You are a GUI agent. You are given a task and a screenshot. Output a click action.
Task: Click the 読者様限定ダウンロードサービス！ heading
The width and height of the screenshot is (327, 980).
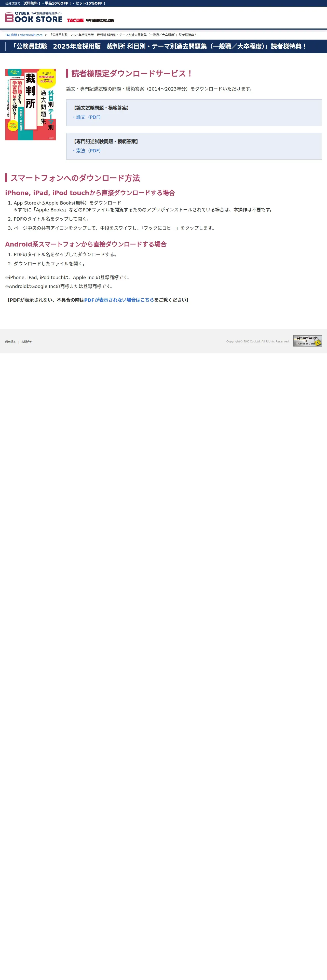[132, 74]
